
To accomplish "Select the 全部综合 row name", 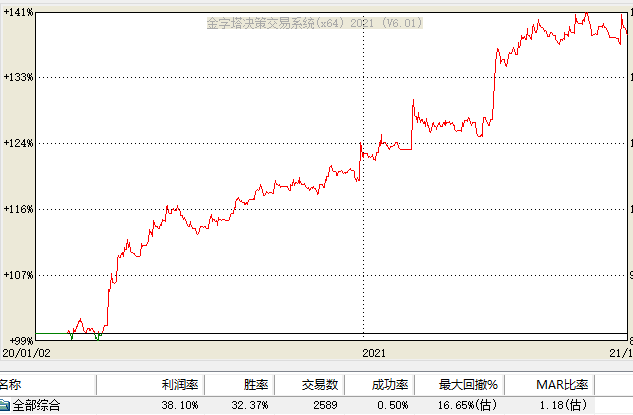I will click(36, 405).
